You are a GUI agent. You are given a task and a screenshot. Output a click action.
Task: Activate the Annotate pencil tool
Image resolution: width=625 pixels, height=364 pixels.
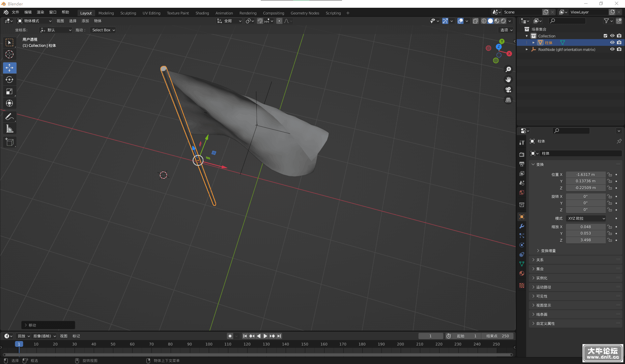click(x=9, y=117)
